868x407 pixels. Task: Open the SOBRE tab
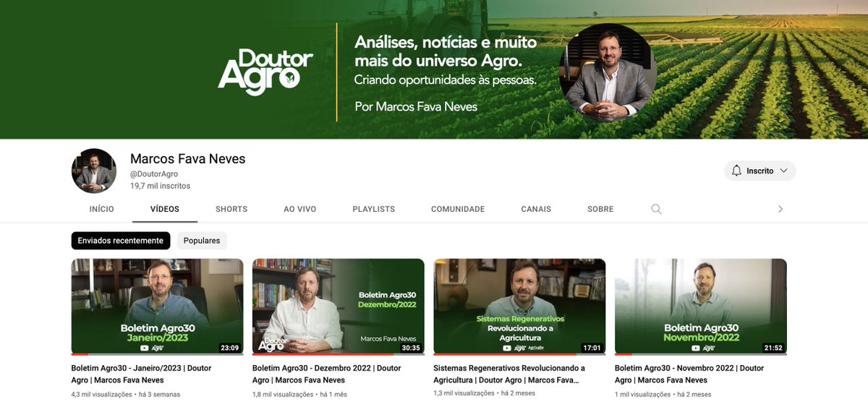tap(600, 209)
